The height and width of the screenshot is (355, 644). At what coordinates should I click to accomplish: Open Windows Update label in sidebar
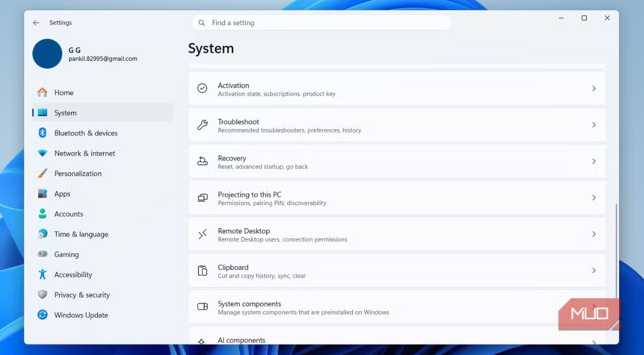click(x=81, y=315)
